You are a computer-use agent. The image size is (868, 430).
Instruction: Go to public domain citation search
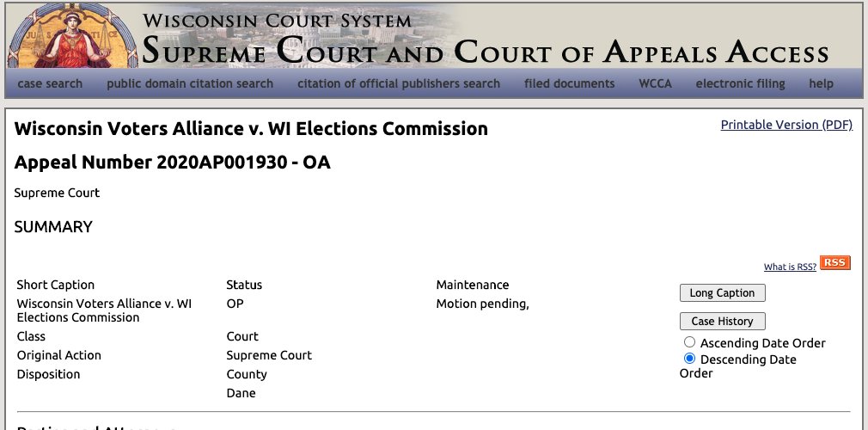tap(190, 83)
